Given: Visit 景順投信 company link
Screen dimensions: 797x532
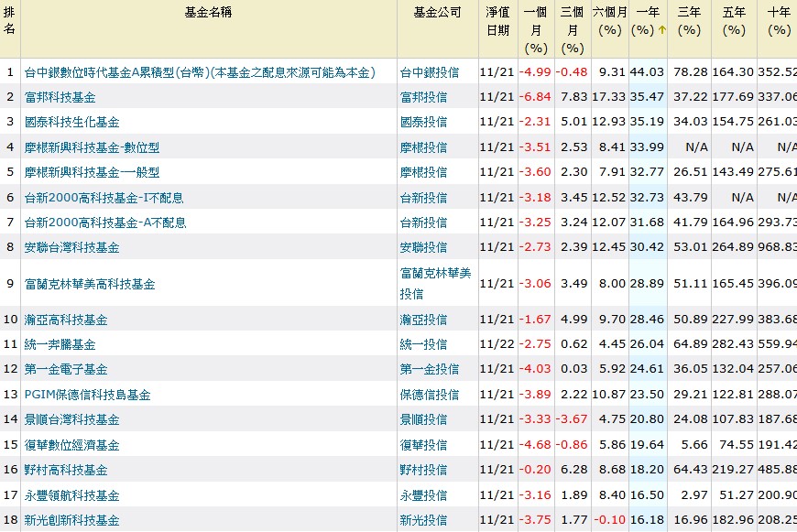Looking at the screenshot, I should click(x=423, y=419).
